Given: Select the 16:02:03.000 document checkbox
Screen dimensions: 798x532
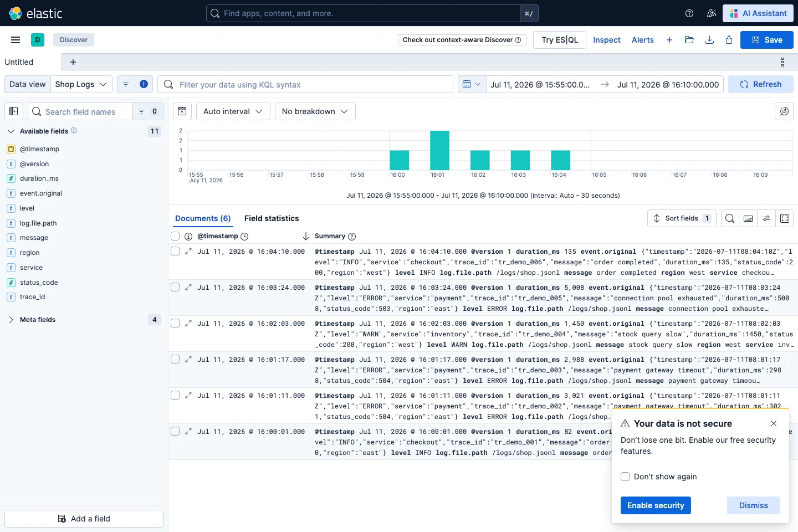Looking at the screenshot, I should tap(175, 323).
